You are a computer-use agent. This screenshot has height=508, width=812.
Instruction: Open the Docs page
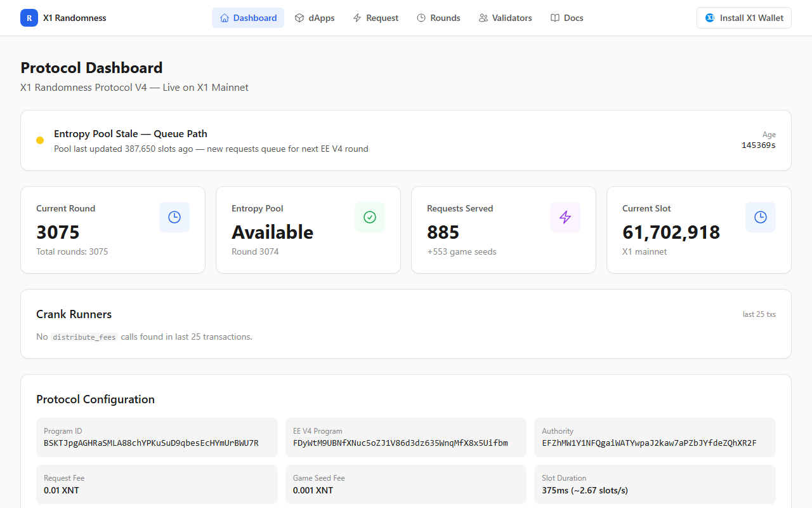[x=566, y=18]
